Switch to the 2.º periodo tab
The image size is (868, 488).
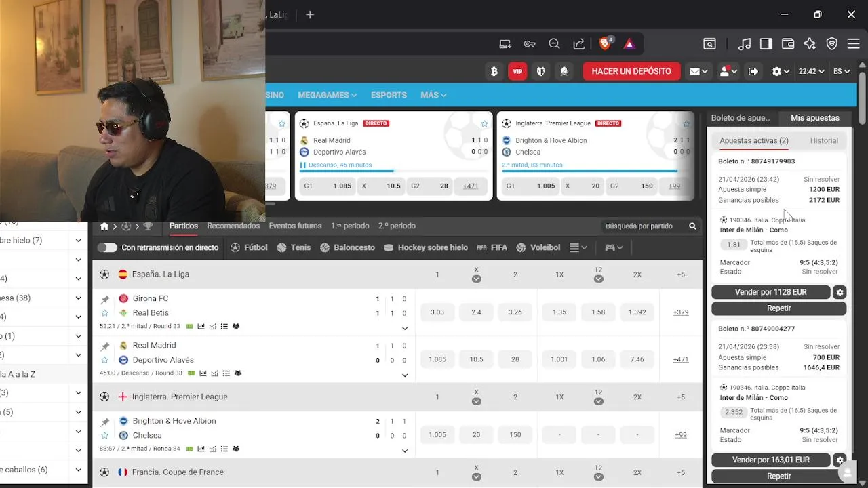coord(397,226)
